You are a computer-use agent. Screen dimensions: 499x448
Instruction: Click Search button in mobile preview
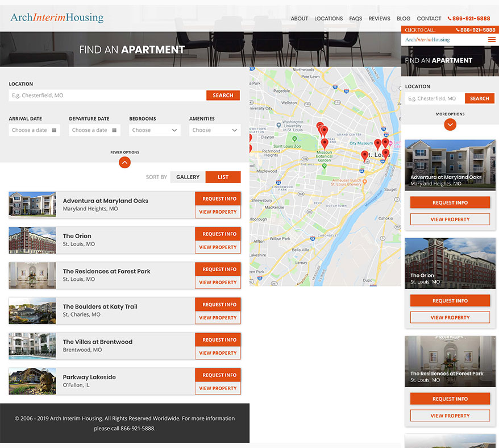[x=479, y=98]
